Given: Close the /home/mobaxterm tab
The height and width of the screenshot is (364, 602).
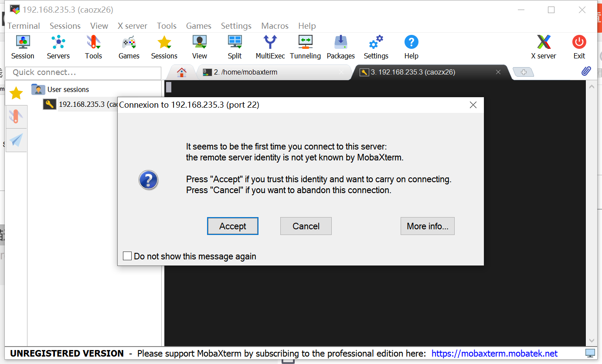Looking at the screenshot, I should click(x=341, y=72).
